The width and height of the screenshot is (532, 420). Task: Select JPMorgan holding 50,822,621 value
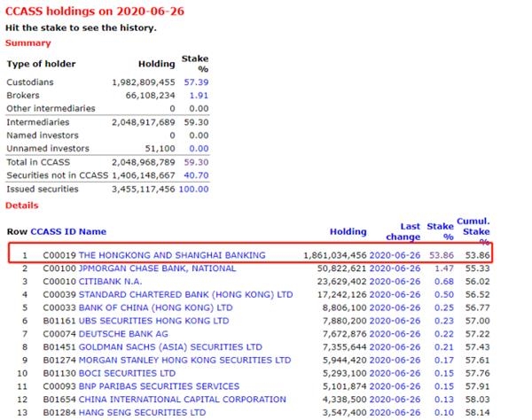click(x=341, y=268)
